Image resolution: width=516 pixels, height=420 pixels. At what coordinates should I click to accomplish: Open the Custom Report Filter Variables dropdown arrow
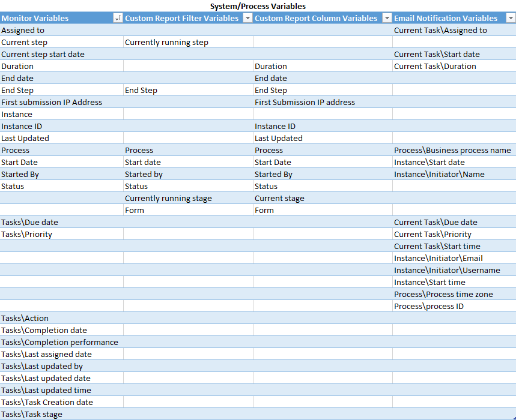247,18
